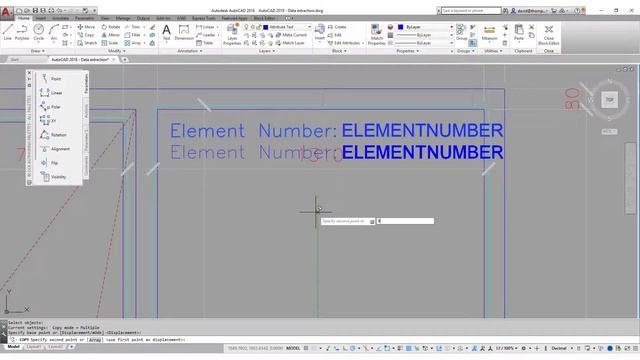Expand the Annotation panel
Screen dimensions: 640x360
coord(190,51)
